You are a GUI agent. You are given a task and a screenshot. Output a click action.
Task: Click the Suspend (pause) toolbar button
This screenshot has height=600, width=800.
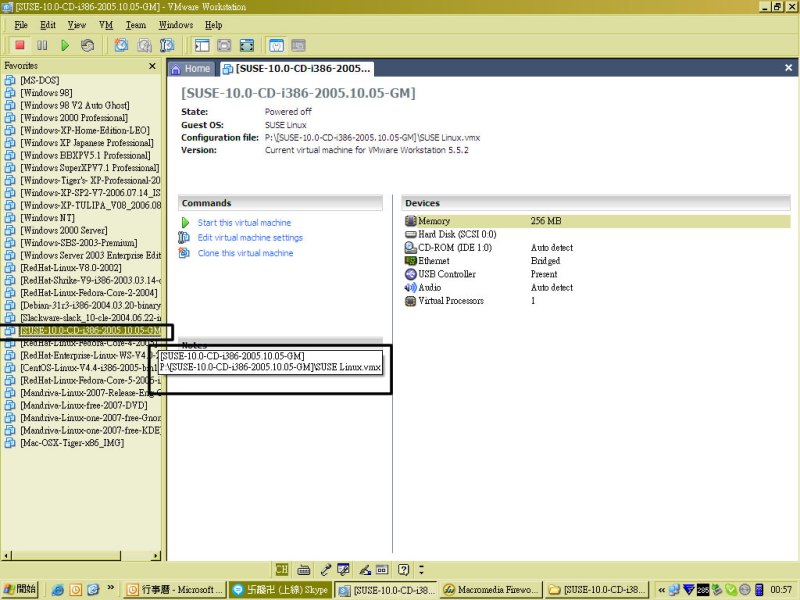pyautogui.click(x=42, y=45)
